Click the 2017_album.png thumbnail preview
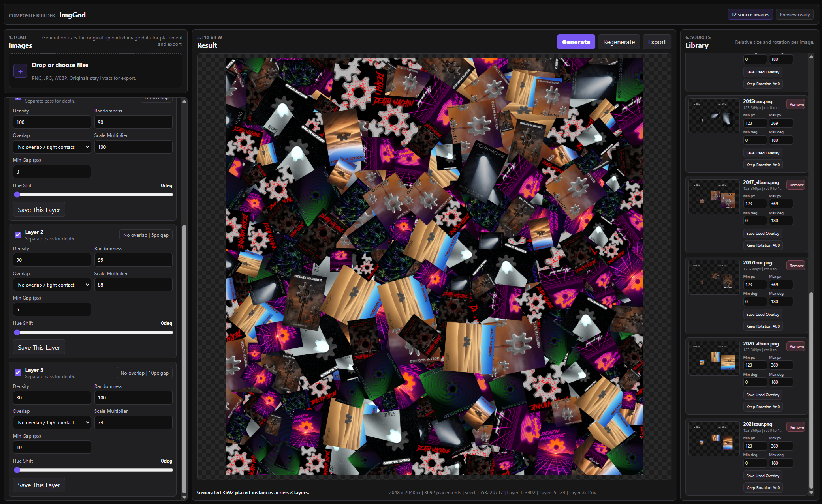 click(x=714, y=197)
